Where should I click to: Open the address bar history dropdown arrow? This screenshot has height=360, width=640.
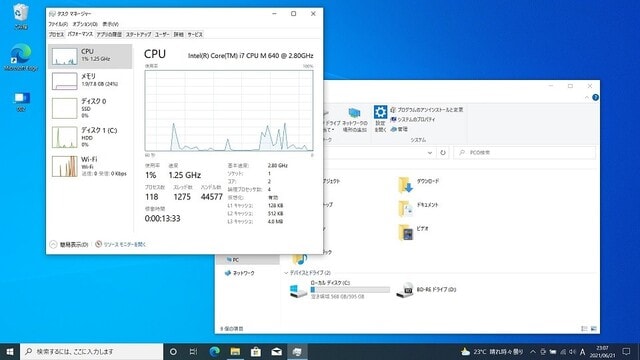[x=430, y=153]
